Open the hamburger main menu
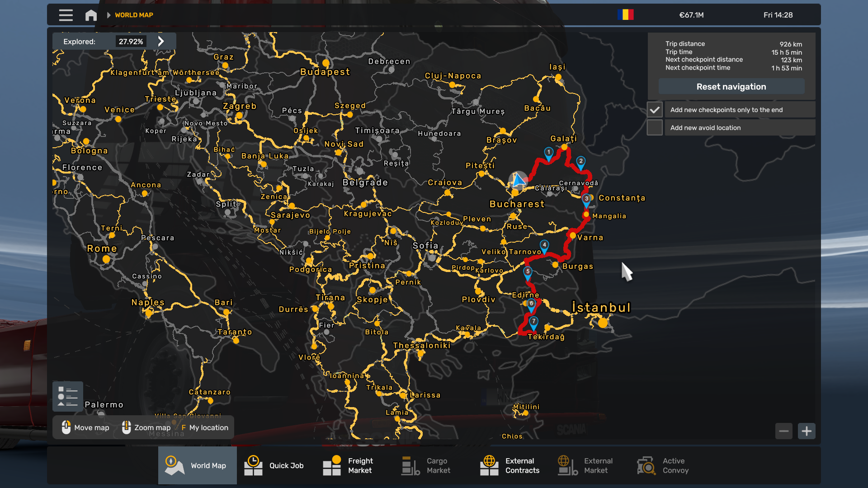 [x=66, y=15]
